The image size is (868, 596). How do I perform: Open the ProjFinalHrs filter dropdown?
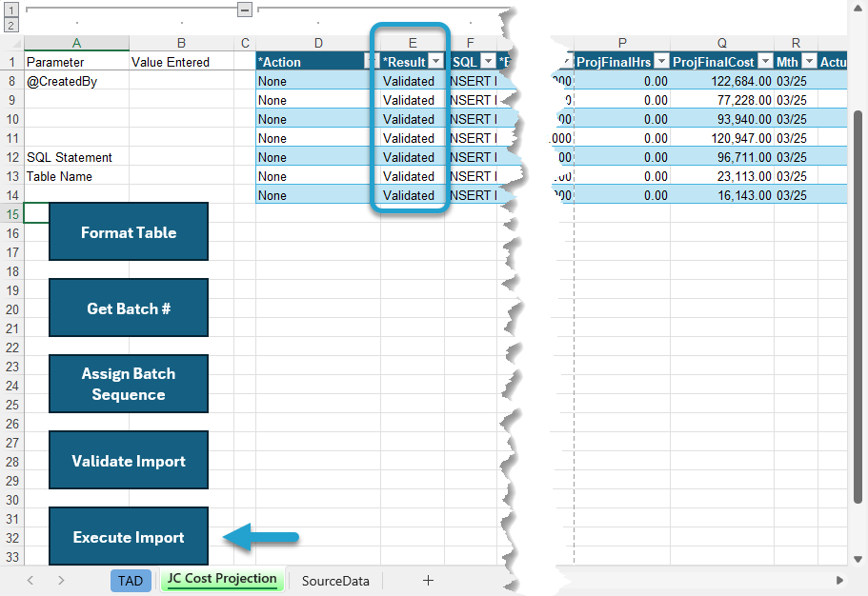click(661, 61)
